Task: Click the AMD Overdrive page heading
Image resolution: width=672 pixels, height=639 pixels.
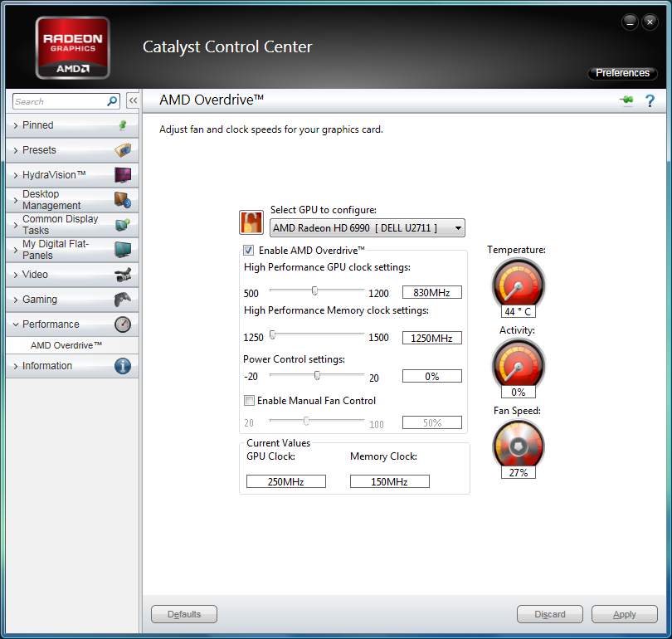Action: click(x=212, y=100)
